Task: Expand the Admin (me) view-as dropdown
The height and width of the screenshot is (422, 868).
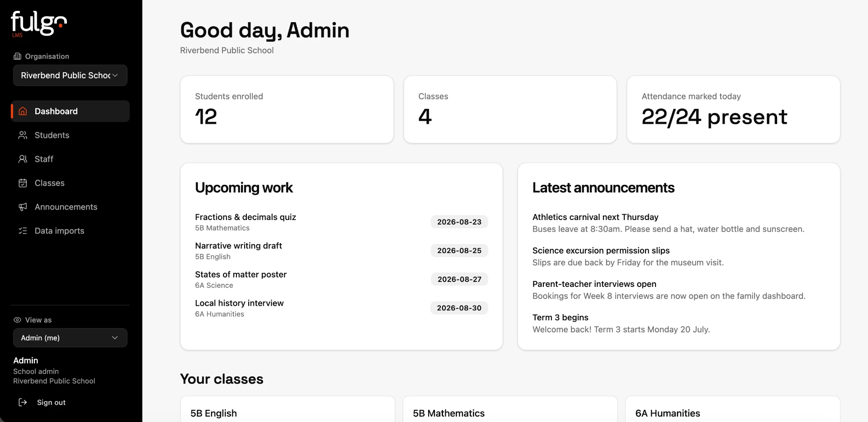Action: tap(70, 338)
